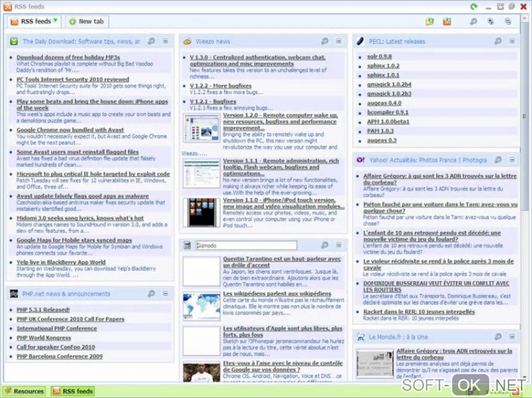532x398 pixels.
Task: Collapse the Le Monde.fr panel
Action: [x=512, y=337]
